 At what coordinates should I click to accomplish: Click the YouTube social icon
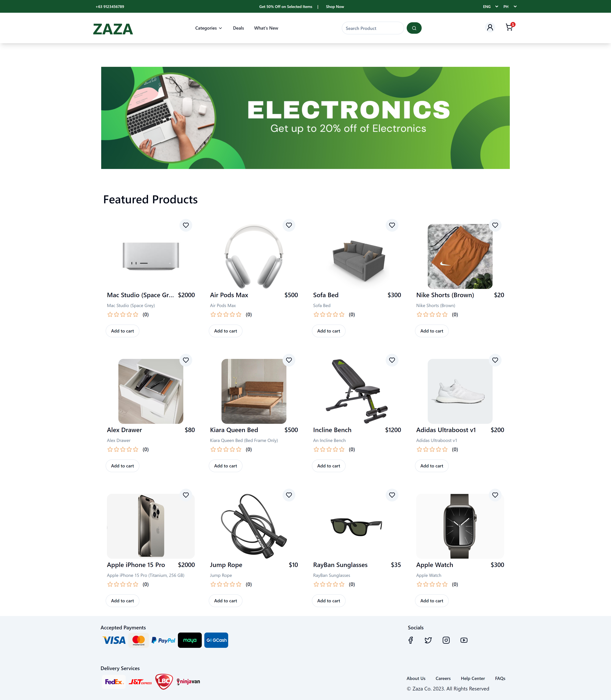click(x=464, y=640)
